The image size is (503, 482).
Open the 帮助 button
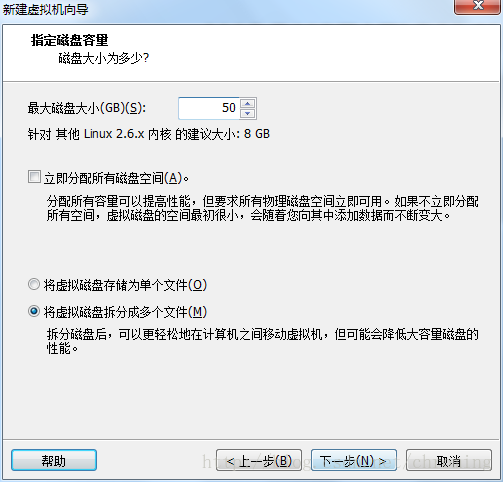54,460
